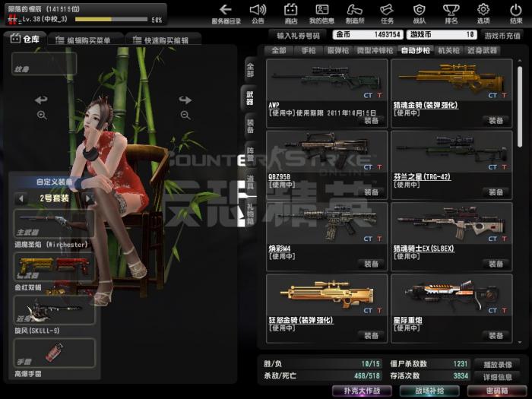This screenshot has width=532, height=399.
Task: Click the weapon list scrollbar thumb
Action: pyautogui.click(x=519, y=106)
